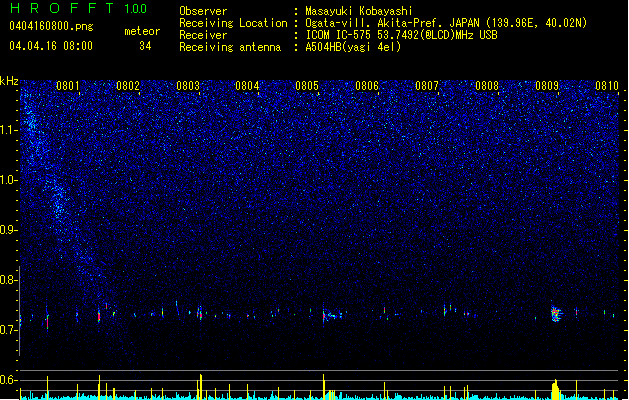The image size is (629, 400).
Task: Click the 0.6 kHz axis label
Action: pos(8,380)
